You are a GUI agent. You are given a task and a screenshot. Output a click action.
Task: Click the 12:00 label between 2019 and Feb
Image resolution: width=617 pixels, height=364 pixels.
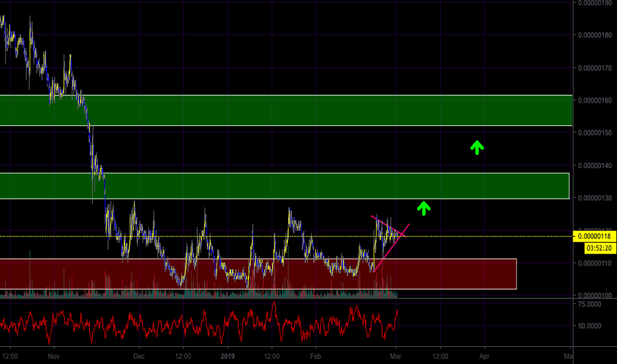point(272,357)
